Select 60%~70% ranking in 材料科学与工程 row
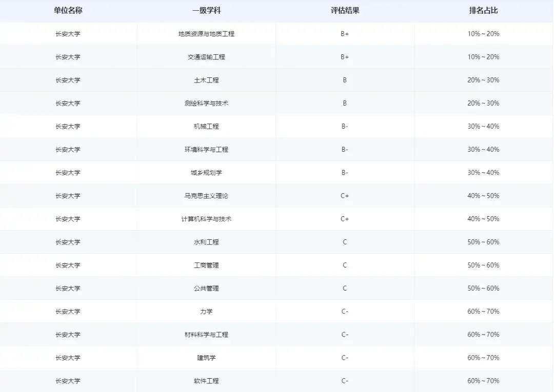Viewport: 554px width, 392px height. (483, 335)
